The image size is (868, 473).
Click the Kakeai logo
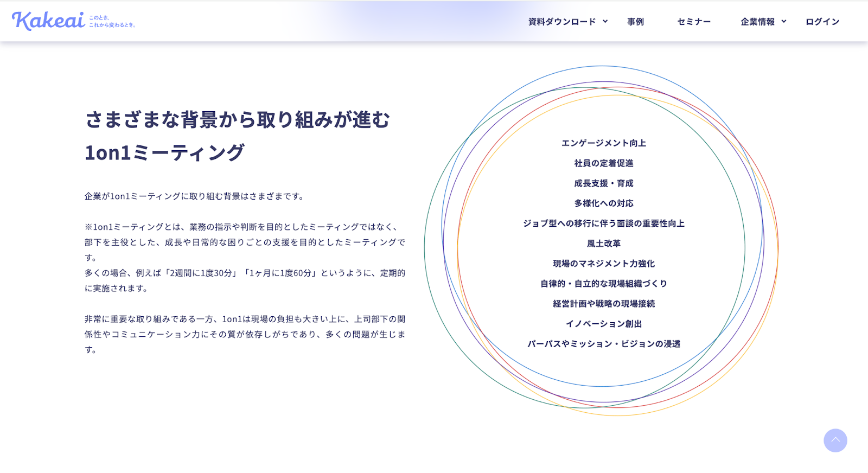click(x=48, y=21)
